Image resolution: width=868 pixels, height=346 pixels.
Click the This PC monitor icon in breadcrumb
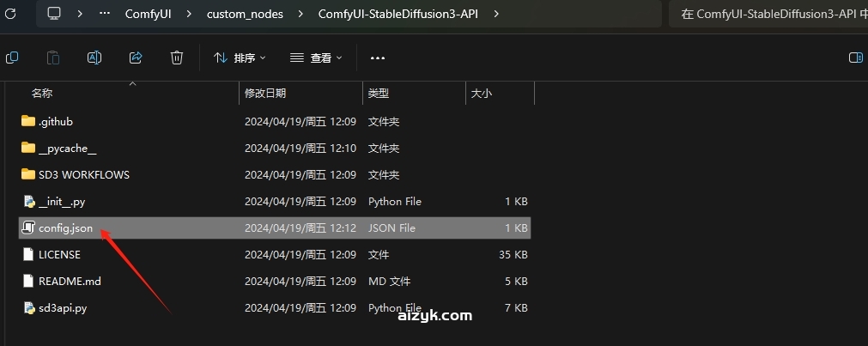[54, 13]
